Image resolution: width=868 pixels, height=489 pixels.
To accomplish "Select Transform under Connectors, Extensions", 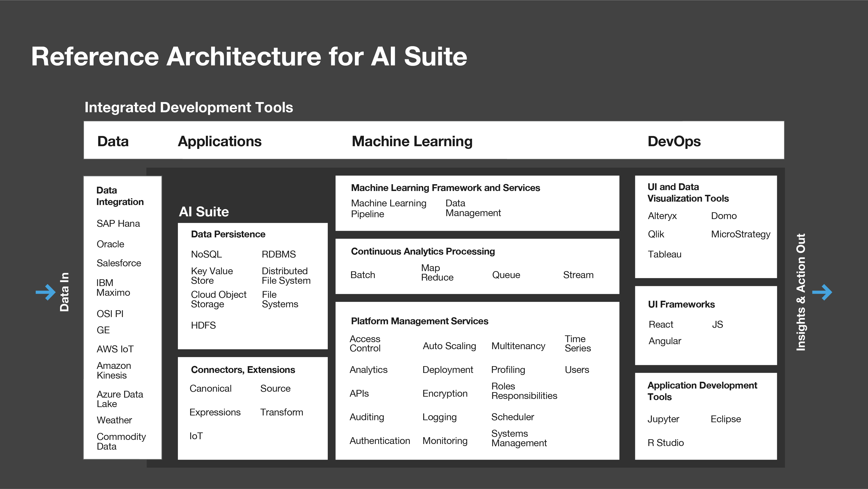I will click(281, 412).
